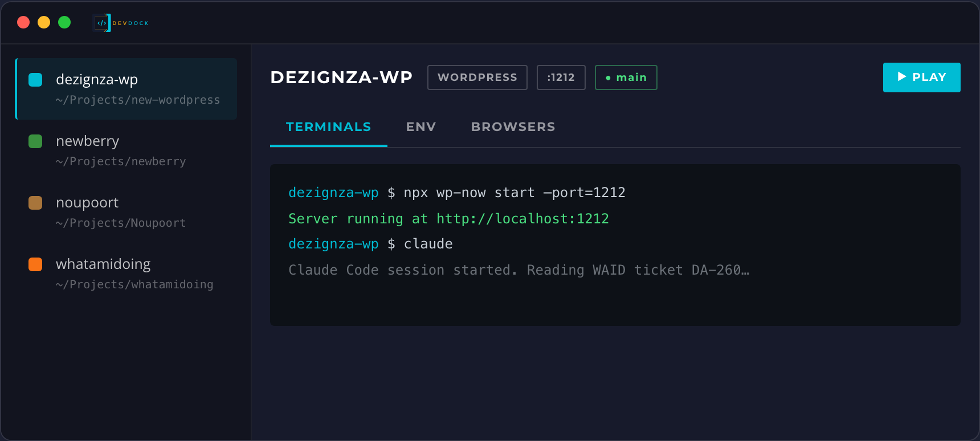
Task: Switch to the Terminals tab
Action: point(329,127)
